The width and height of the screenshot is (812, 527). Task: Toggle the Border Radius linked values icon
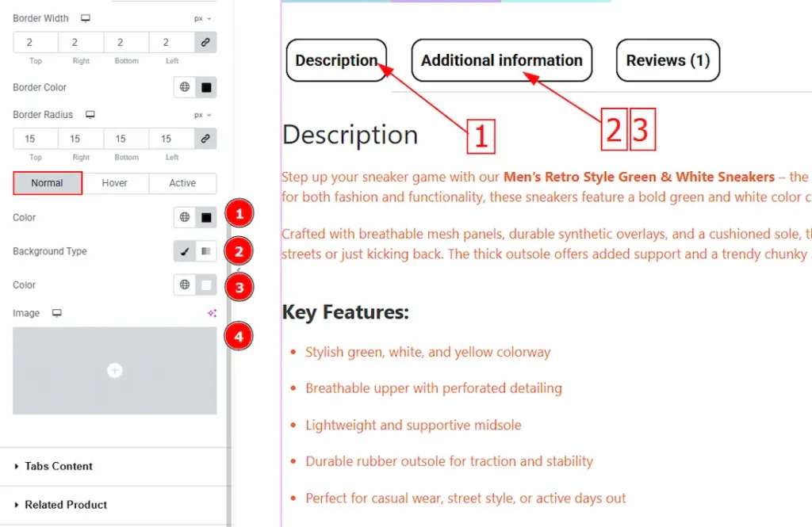(x=205, y=139)
